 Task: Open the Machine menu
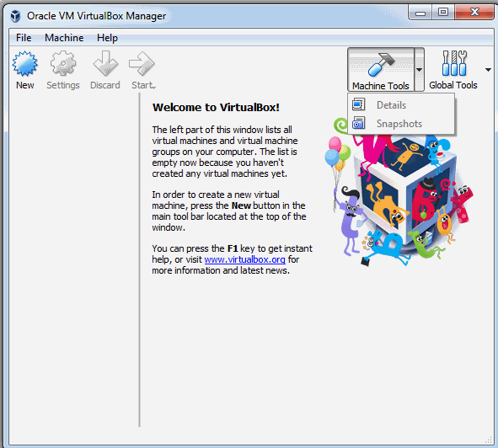64,38
